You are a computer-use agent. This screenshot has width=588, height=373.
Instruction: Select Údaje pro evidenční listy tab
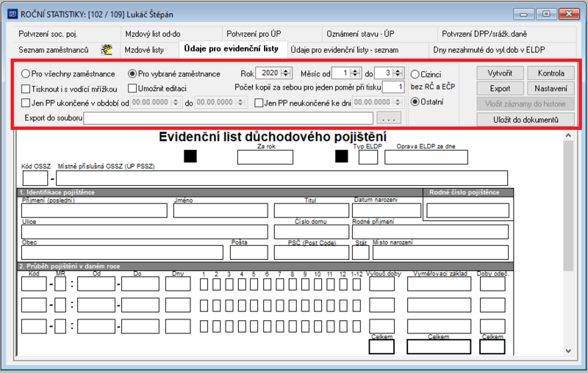[233, 49]
